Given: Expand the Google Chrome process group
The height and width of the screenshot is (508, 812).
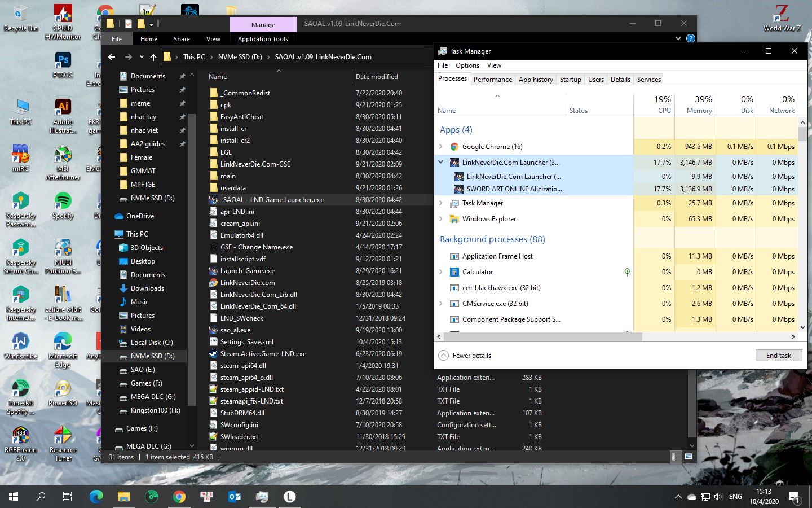Looking at the screenshot, I should tap(441, 147).
